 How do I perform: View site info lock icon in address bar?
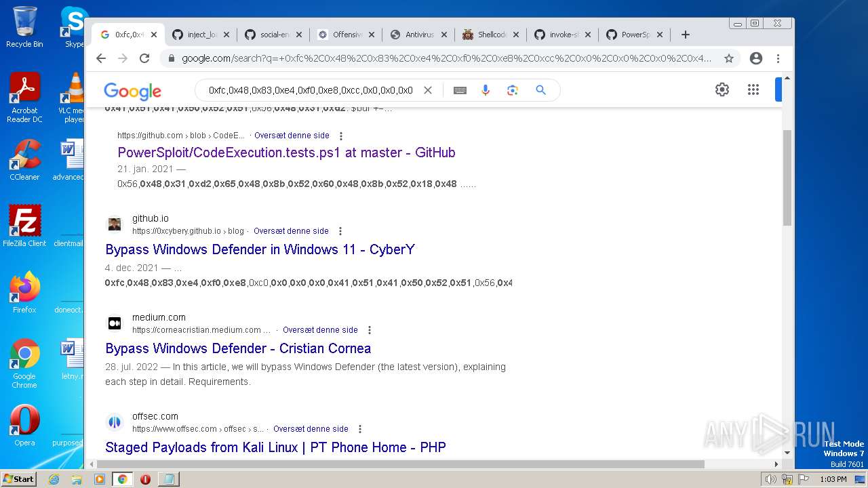pyautogui.click(x=171, y=58)
